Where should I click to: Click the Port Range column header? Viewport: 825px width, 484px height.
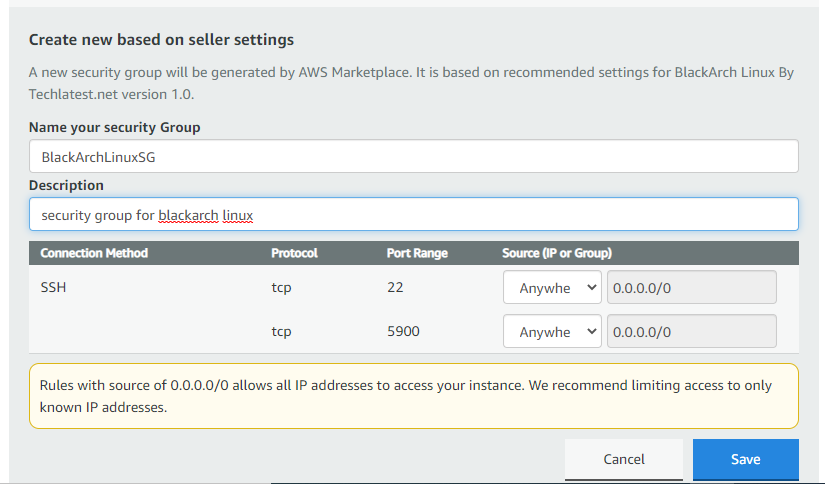coord(417,253)
